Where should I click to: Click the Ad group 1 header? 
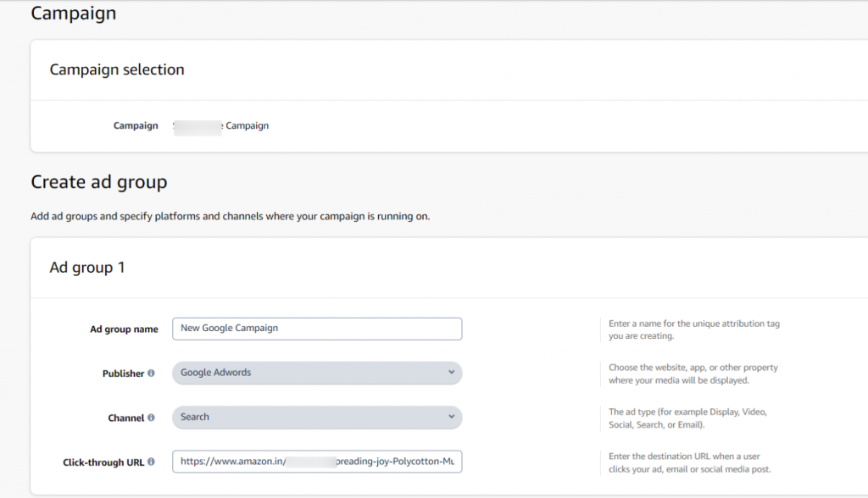click(87, 268)
